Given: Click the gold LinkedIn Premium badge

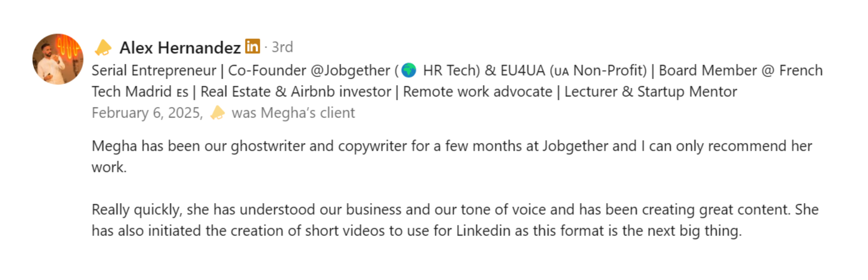Looking at the screenshot, I should pyautogui.click(x=252, y=47).
